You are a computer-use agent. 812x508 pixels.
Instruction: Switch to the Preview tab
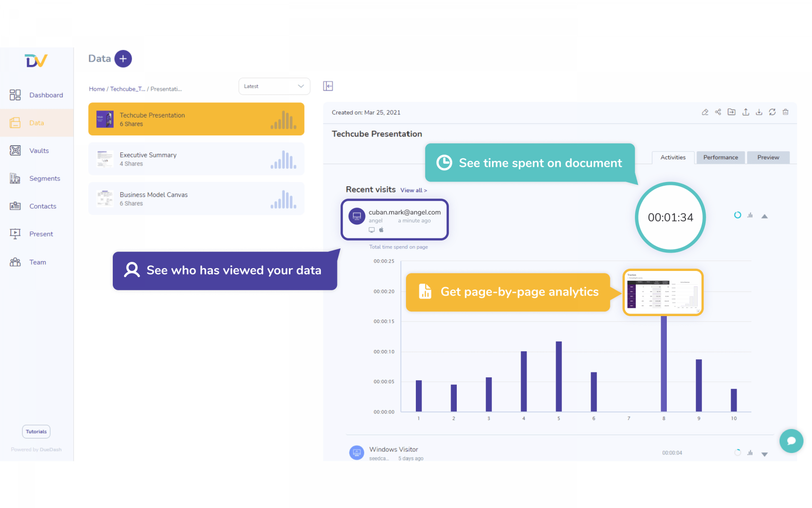coord(768,157)
